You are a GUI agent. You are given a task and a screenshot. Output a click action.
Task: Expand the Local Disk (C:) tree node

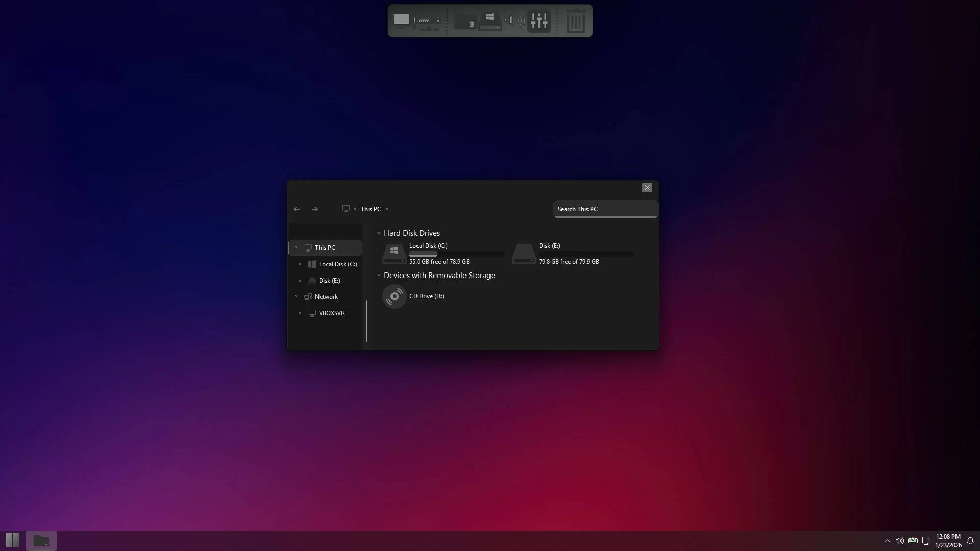pos(300,264)
